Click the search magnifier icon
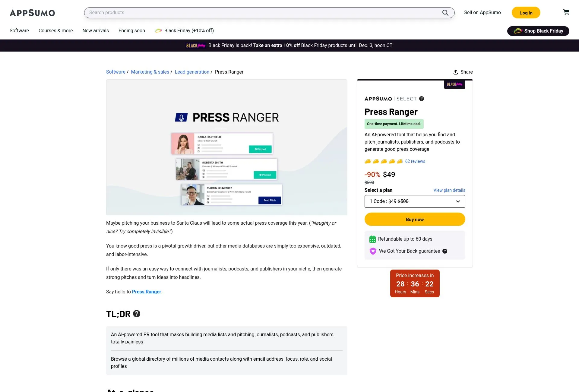579x392 pixels. click(445, 13)
